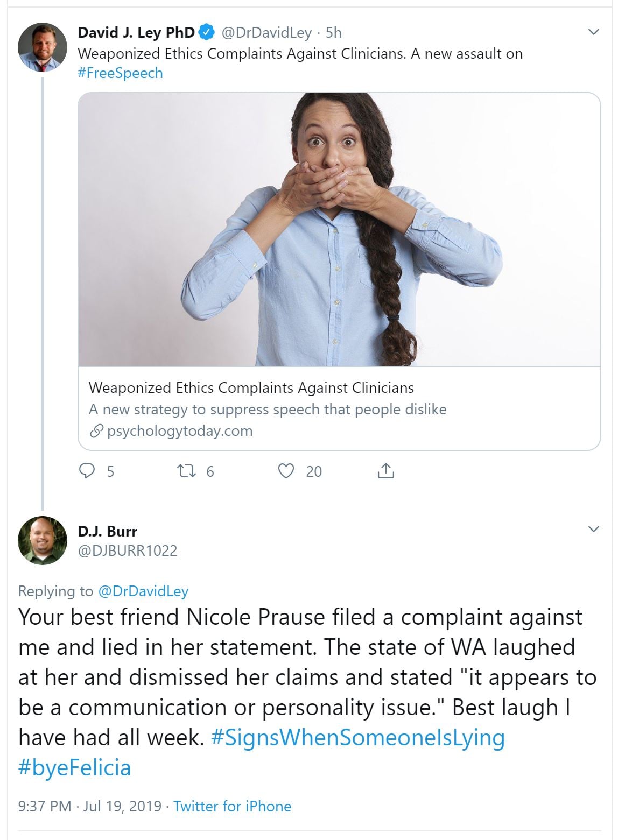This screenshot has height=840, width=618.
Task: Click the reply icon under David Ley's tweet
Action: point(87,471)
